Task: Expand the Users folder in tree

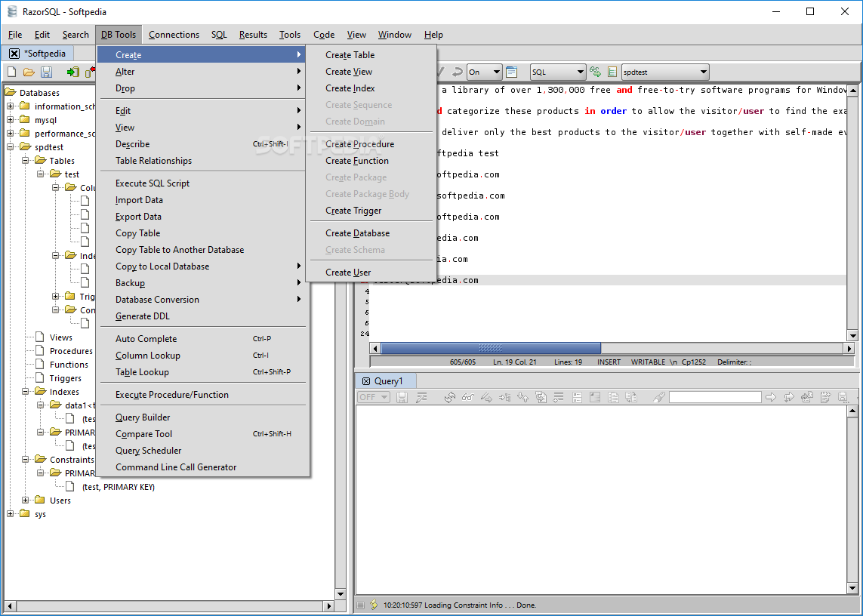Action: [26, 500]
